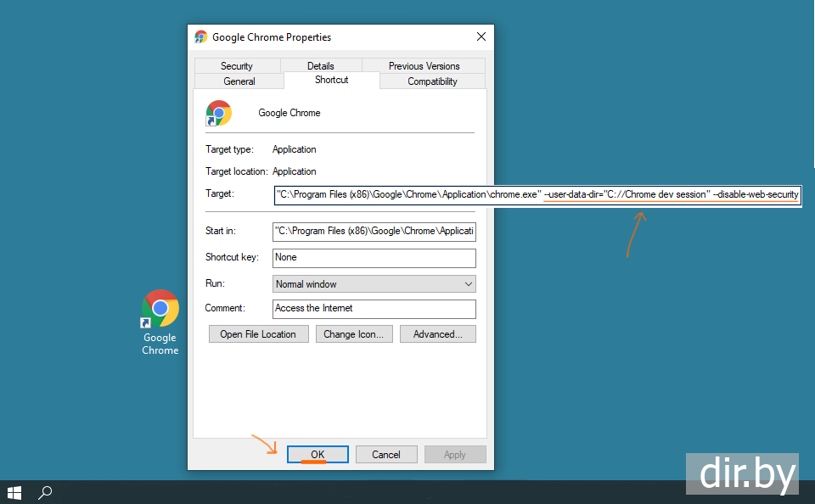This screenshot has width=815, height=504.
Task: Click the Comment: label
Action: (x=225, y=308)
